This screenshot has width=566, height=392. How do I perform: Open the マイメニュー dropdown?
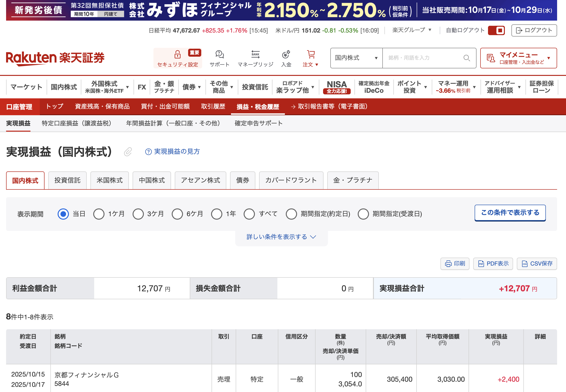[x=518, y=58]
